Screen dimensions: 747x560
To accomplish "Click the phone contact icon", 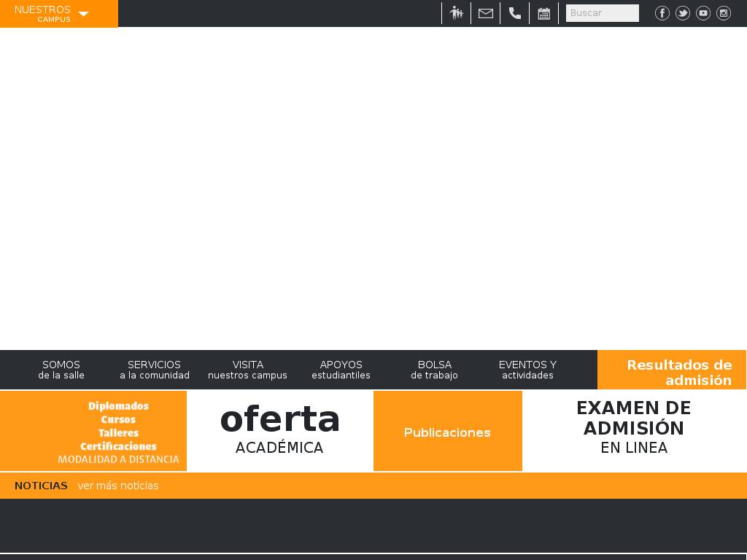I will [515, 13].
